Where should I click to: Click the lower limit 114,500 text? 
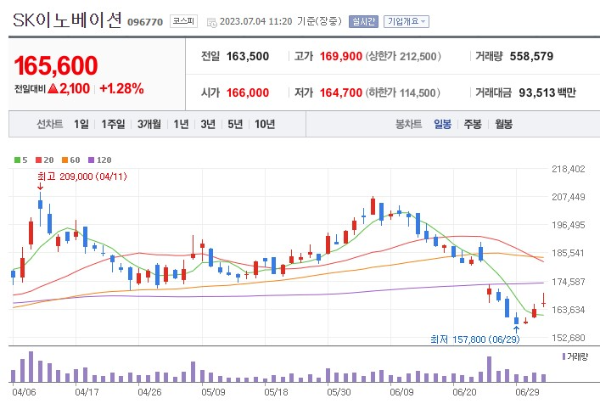[x=403, y=93]
